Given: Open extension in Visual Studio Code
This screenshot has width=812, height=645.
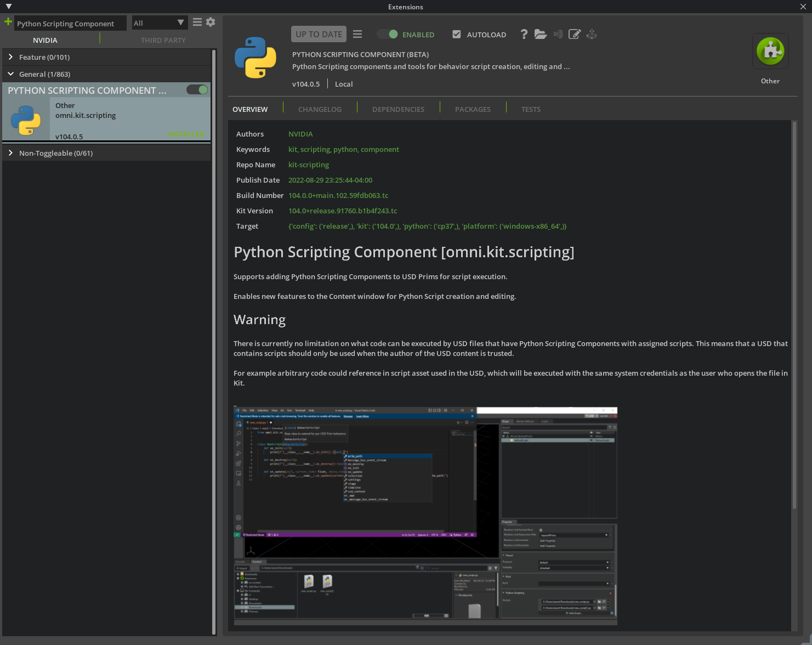Looking at the screenshot, I should 558,35.
